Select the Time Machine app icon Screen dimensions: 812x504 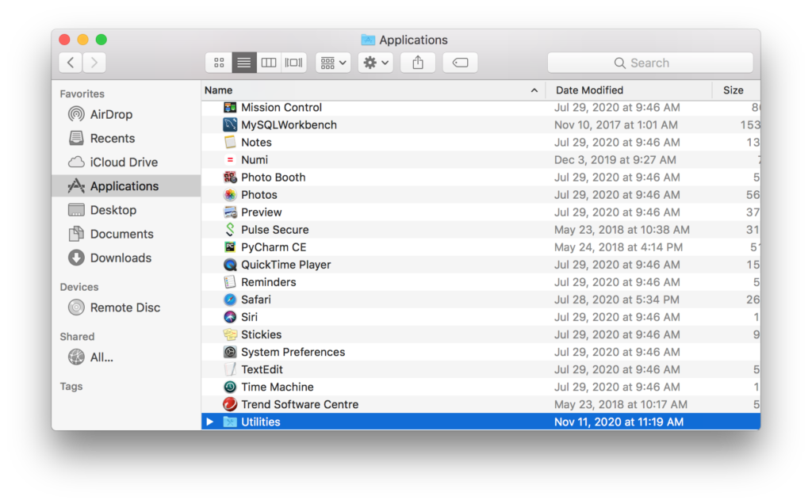(230, 387)
